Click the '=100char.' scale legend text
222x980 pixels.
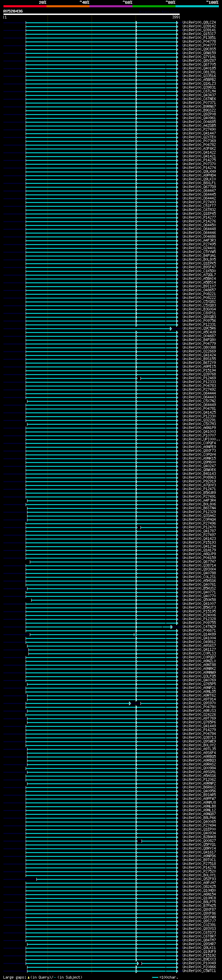coord(169,977)
